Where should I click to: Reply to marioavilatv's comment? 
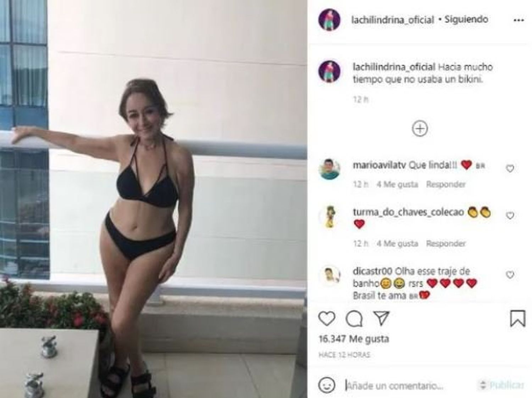point(445,184)
